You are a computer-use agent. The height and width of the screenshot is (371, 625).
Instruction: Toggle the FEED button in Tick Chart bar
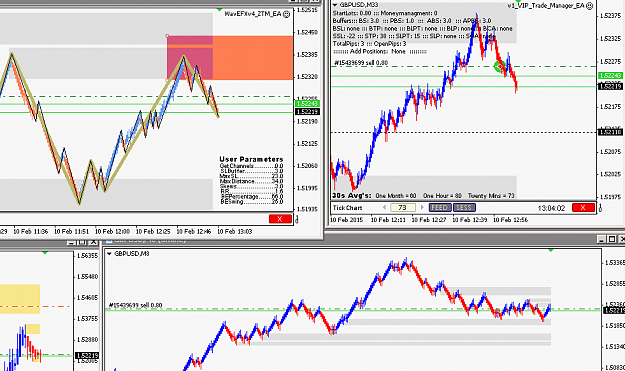[x=440, y=208]
